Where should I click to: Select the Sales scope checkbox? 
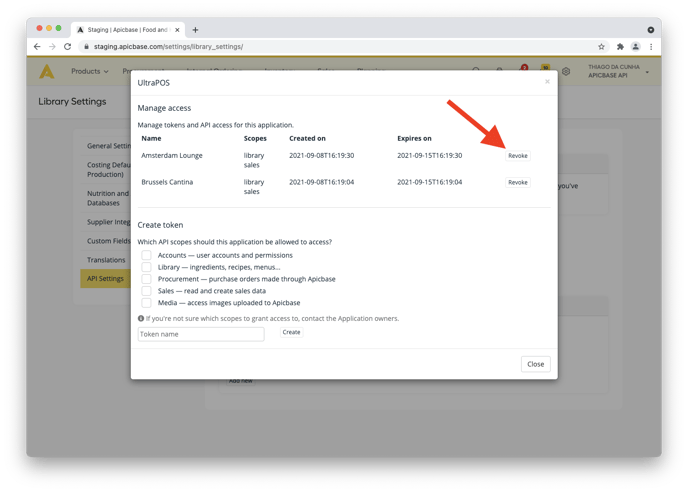point(147,291)
